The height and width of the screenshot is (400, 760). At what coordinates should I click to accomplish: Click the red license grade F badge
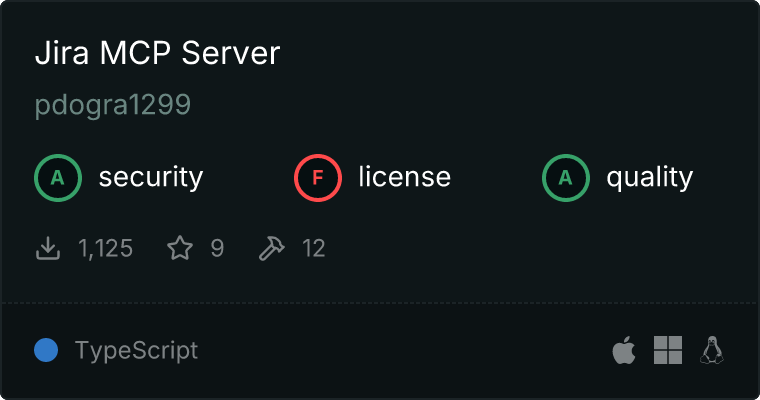(x=318, y=178)
